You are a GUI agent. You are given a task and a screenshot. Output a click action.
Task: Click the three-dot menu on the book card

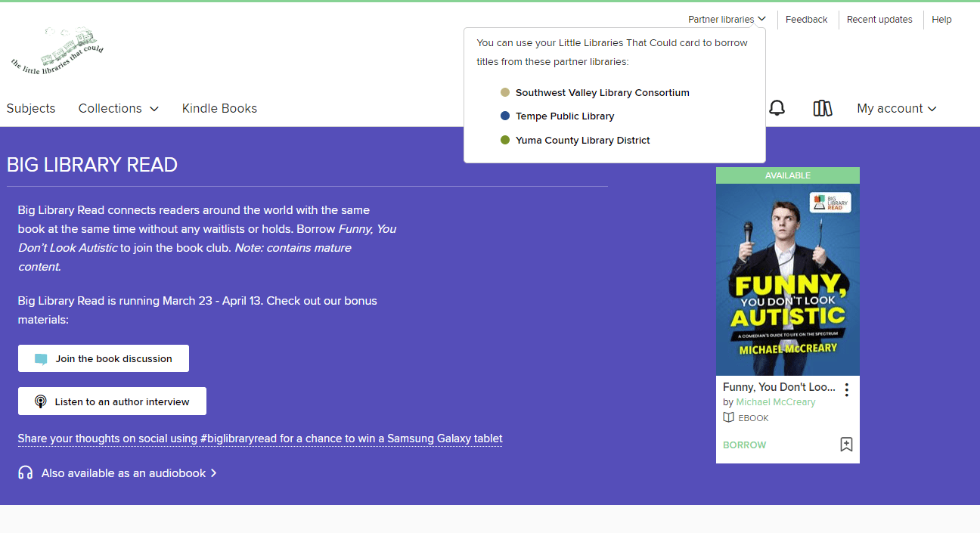[x=847, y=390]
